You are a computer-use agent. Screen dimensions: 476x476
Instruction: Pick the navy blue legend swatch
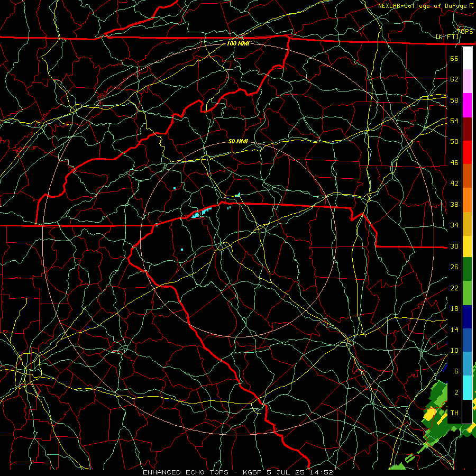point(467,317)
